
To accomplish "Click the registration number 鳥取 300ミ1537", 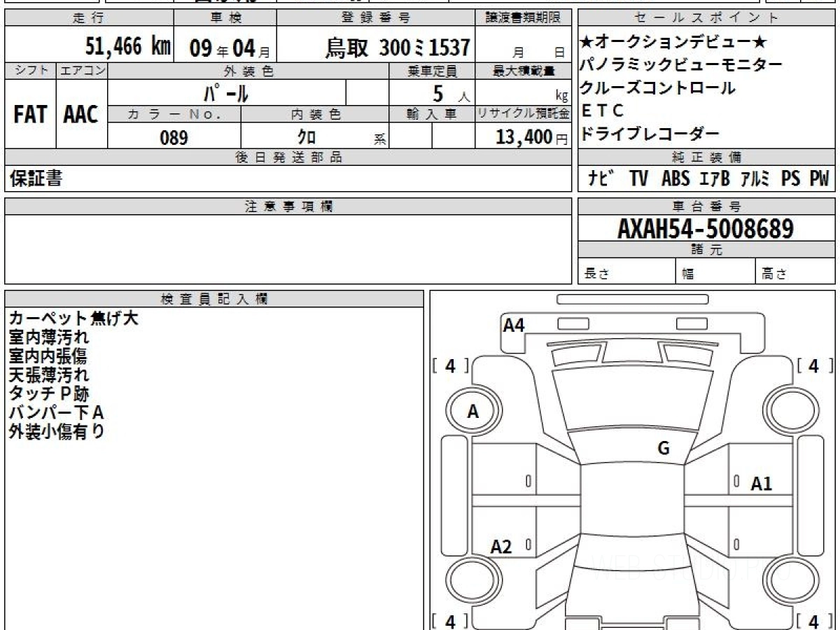I will coord(398,48).
